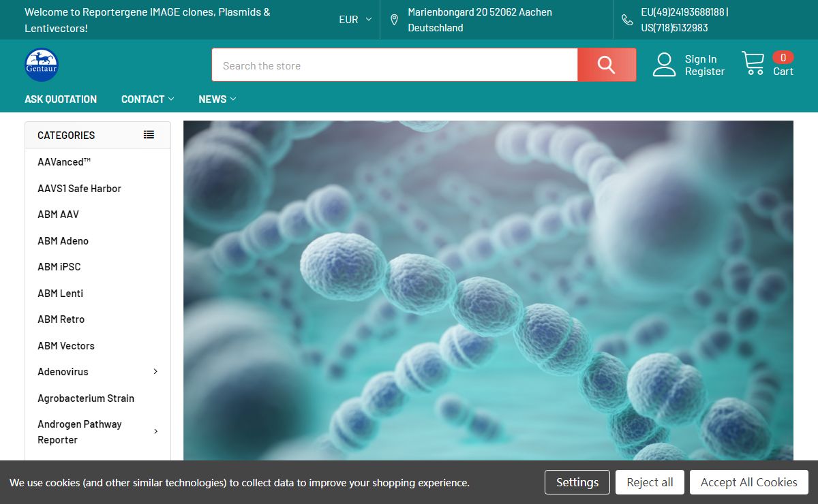Open Androgen Pathway Reporter category
The width and height of the screenshot is (818, 504).
80,432
